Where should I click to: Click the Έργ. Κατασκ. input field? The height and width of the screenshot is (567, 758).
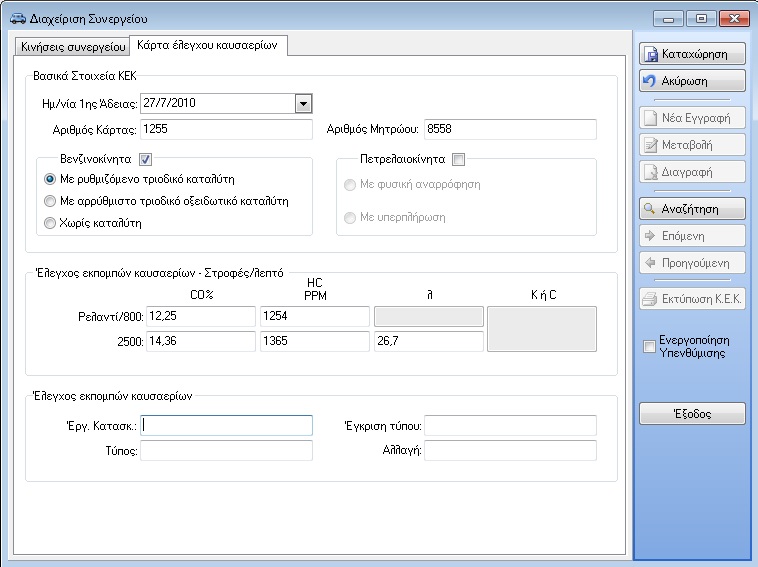tap(226, 425)
